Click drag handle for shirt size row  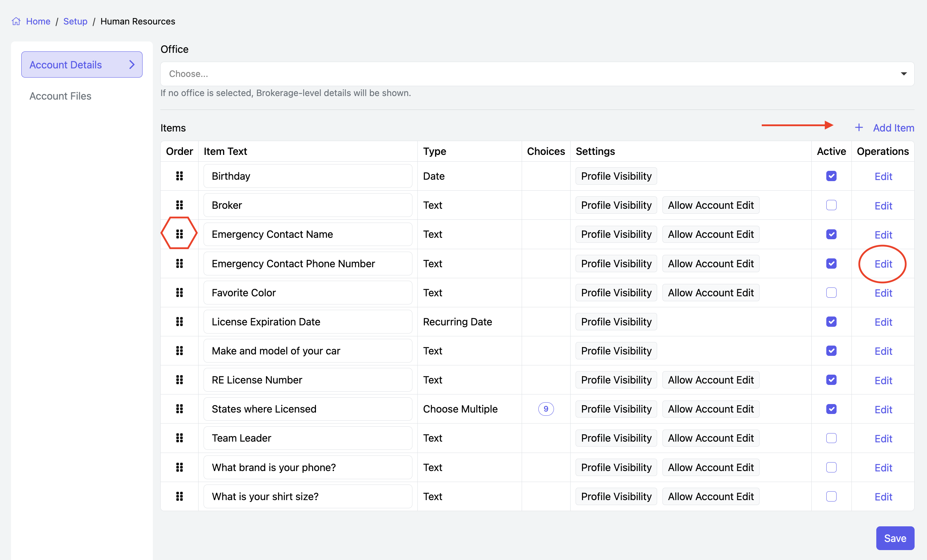179,497
